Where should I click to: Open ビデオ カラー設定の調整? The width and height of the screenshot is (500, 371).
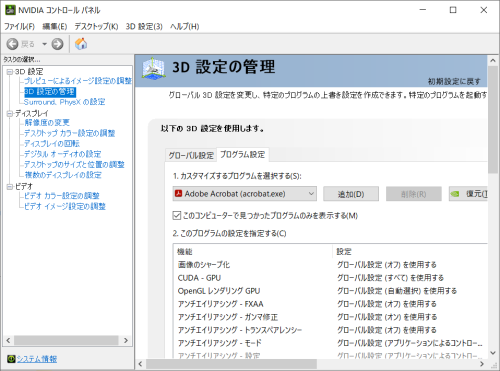[62, 196]
